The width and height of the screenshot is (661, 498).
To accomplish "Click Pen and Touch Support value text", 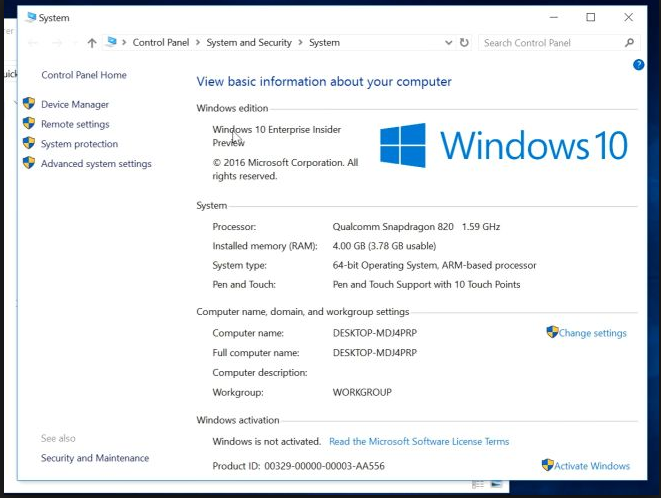I will pyautogui.click(x=426, y=285).
